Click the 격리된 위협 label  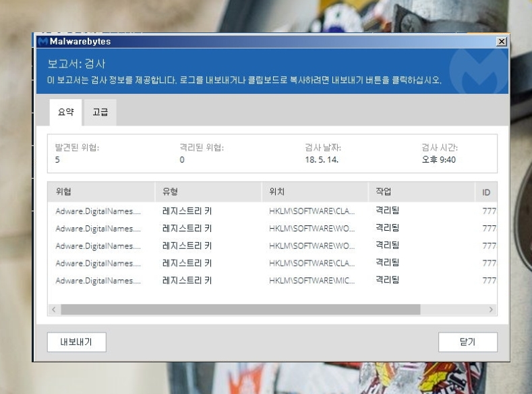pyautogui.click(x=202, y=147)
